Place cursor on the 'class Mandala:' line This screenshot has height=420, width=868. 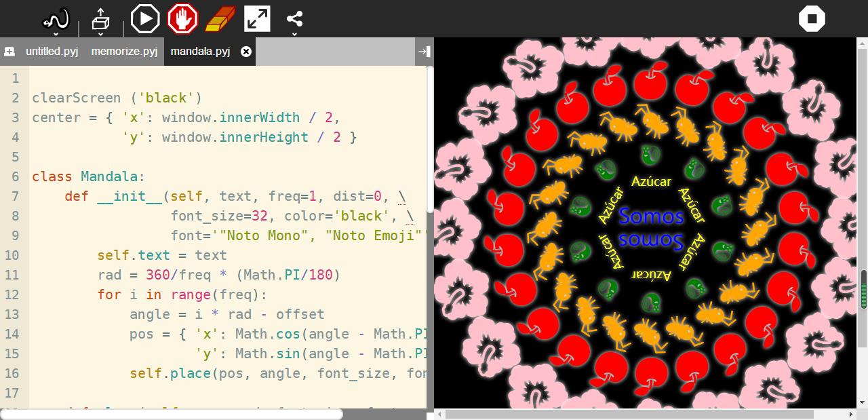tap(88, 176)
